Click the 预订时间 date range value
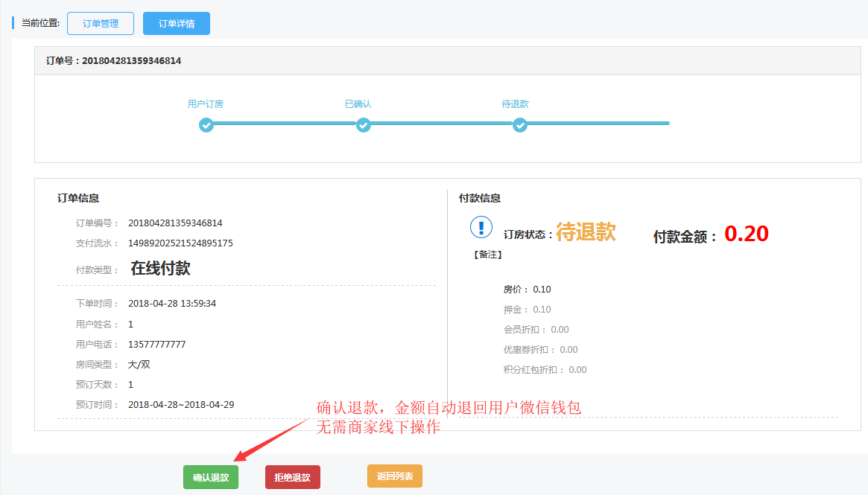The width and height of the screenshot is (868, 495). [x=181, y=405]
